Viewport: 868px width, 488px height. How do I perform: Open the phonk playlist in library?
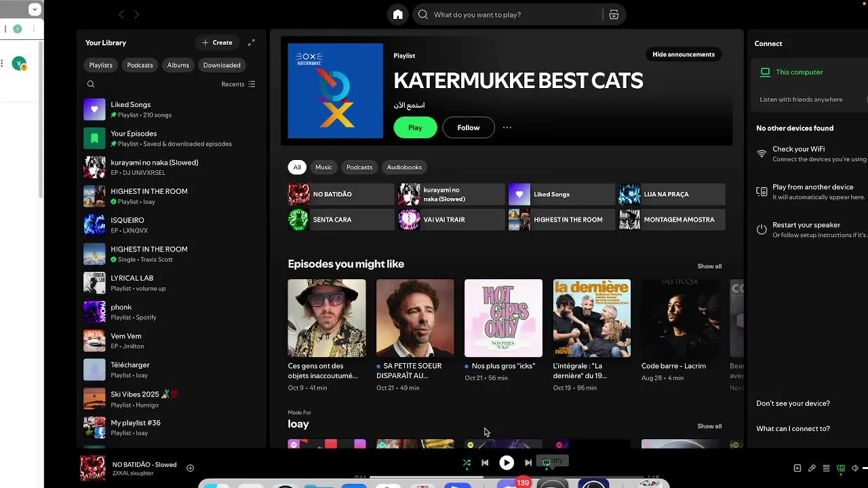coord(173,312)
